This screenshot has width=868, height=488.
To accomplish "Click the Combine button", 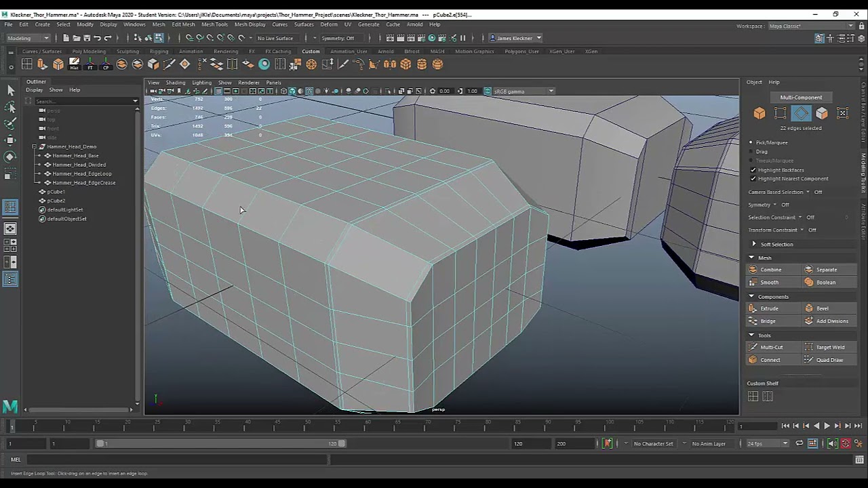I will coord(772,270).
